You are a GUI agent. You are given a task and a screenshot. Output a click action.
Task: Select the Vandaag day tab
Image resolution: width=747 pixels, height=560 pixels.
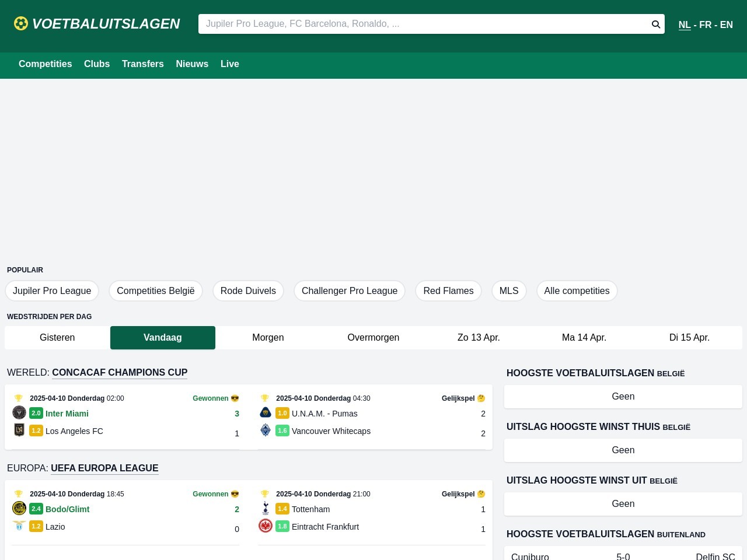point(163,338)
